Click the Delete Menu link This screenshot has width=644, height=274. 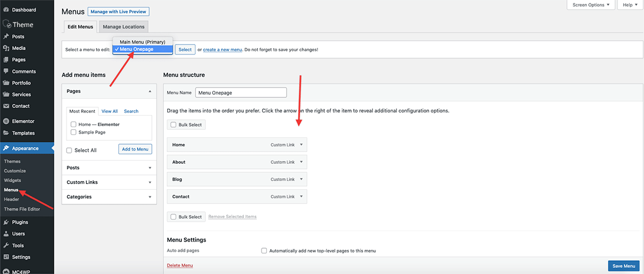point(179,265)
